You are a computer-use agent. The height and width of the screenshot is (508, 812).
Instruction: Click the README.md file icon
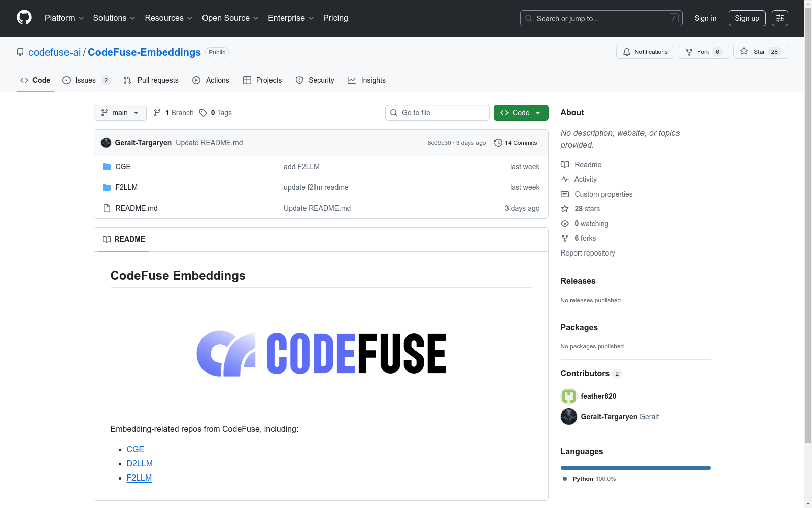[x=107, y=208]
